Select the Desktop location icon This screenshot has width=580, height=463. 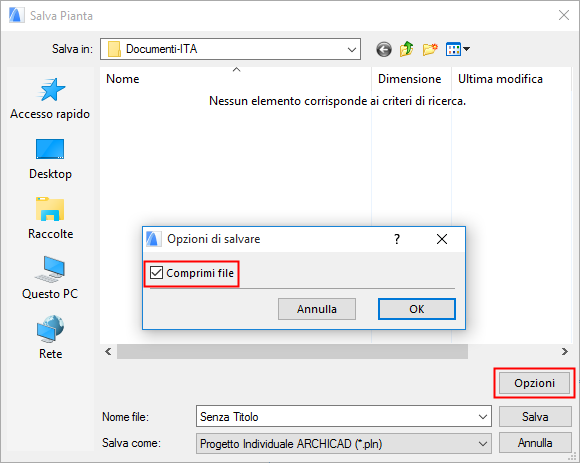tap(50, 149)
